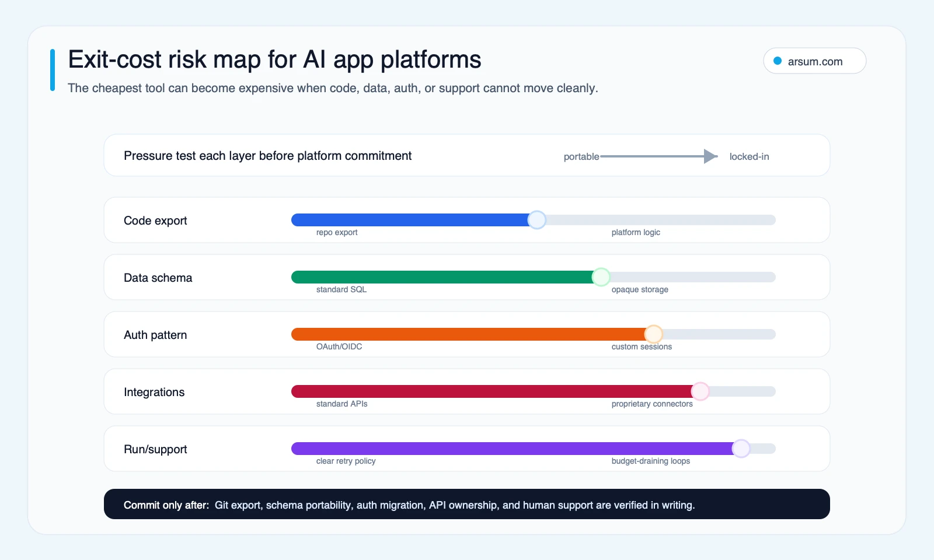Click the 'proprietary connectors' label

pyautogui.click(x=652, y=404)
